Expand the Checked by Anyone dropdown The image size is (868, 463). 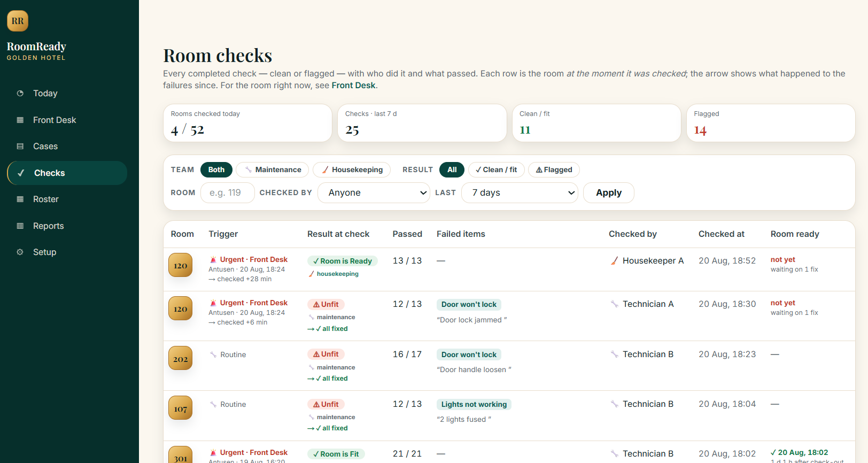(374, 192)
